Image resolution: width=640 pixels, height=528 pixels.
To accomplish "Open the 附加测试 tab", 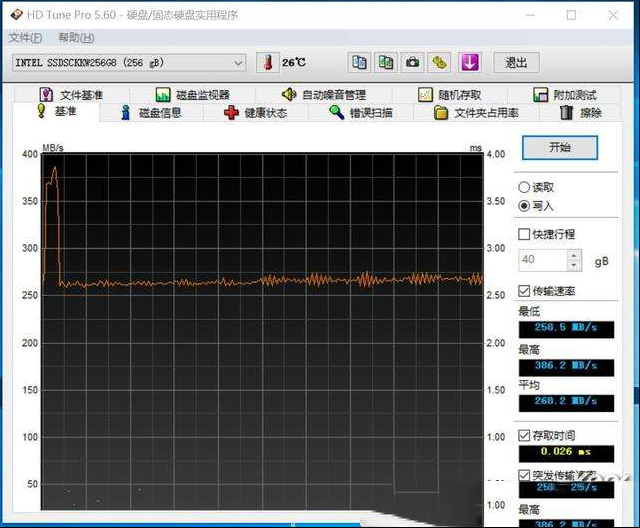I will (x=564, y=95).
